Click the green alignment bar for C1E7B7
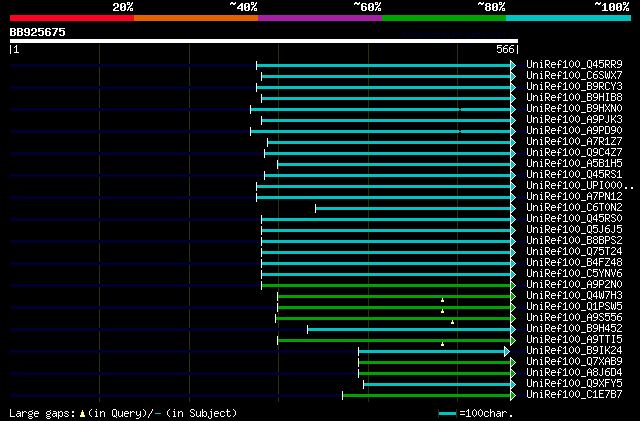 pyautogui.click(x=427, y=396)
